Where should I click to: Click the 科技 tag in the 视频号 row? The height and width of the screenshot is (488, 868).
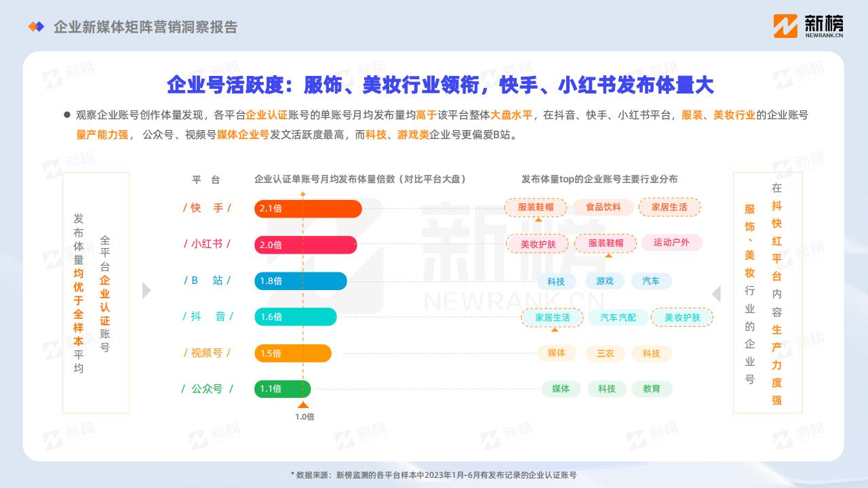coord(652,353)
